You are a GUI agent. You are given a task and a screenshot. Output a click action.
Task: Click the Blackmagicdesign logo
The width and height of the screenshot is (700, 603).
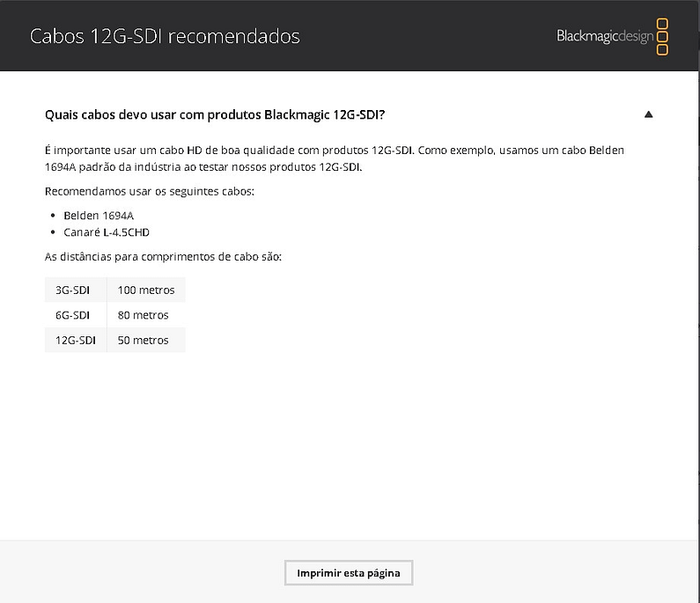coord(612,37)
